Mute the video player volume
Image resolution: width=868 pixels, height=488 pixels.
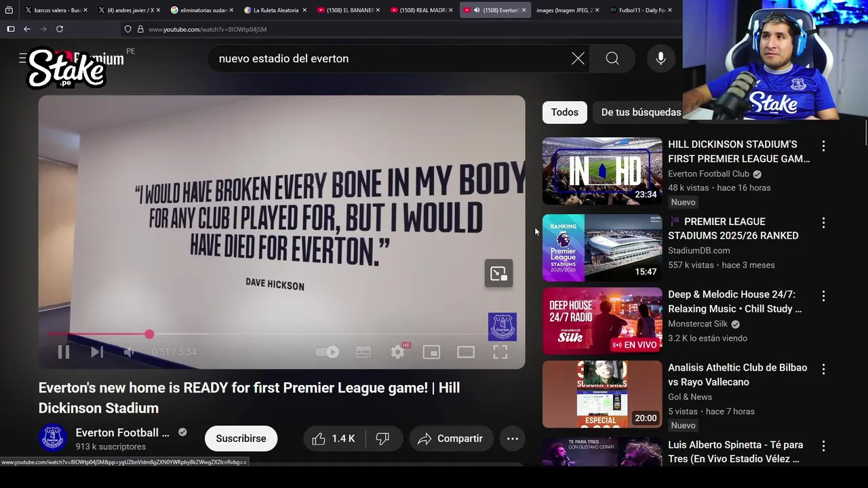click(129, 352)
